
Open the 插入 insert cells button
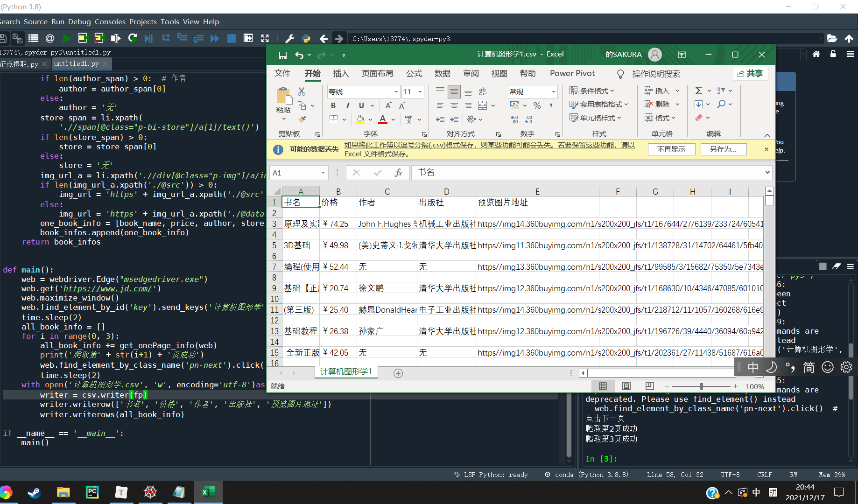point(657,91)
